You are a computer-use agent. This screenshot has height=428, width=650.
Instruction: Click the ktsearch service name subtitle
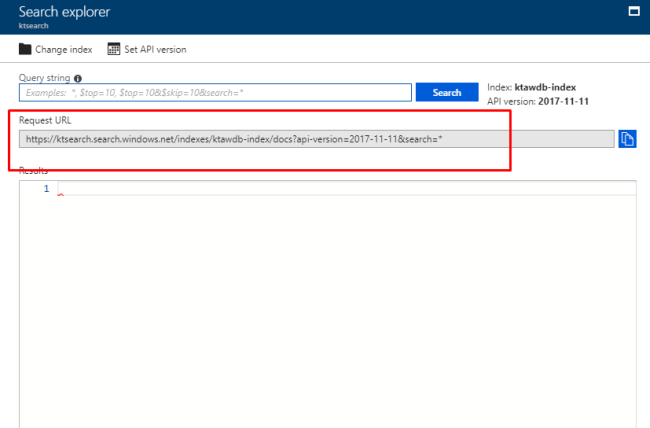(34, 26)
